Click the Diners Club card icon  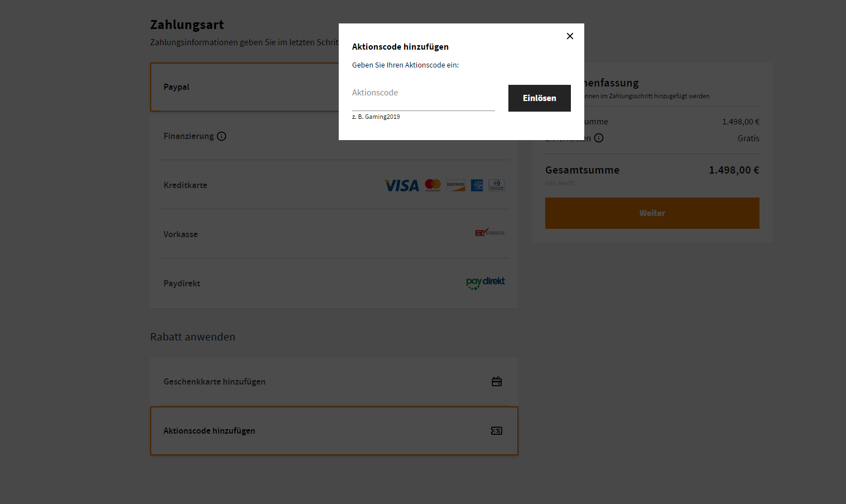click(497, 185)
